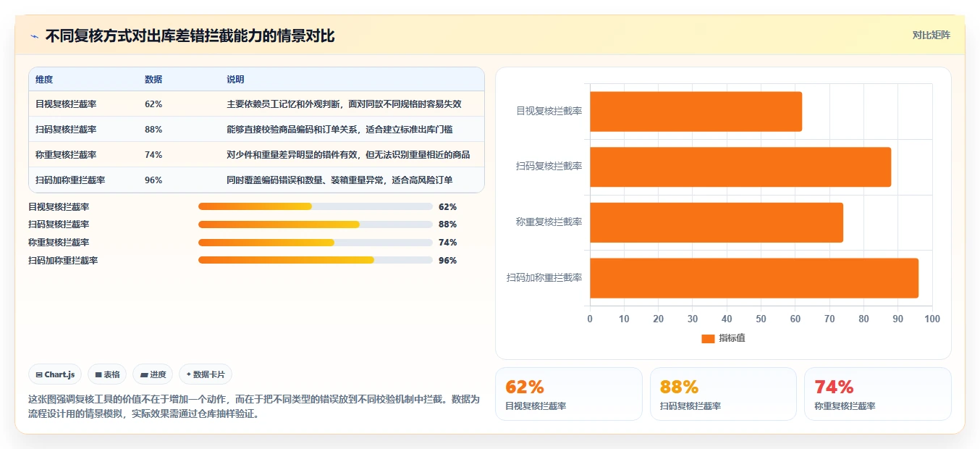This screenshot has width=980, height=449.
Task: Click the summary paragraph starting 这张图强调复核工具
Action: point(254,407)
